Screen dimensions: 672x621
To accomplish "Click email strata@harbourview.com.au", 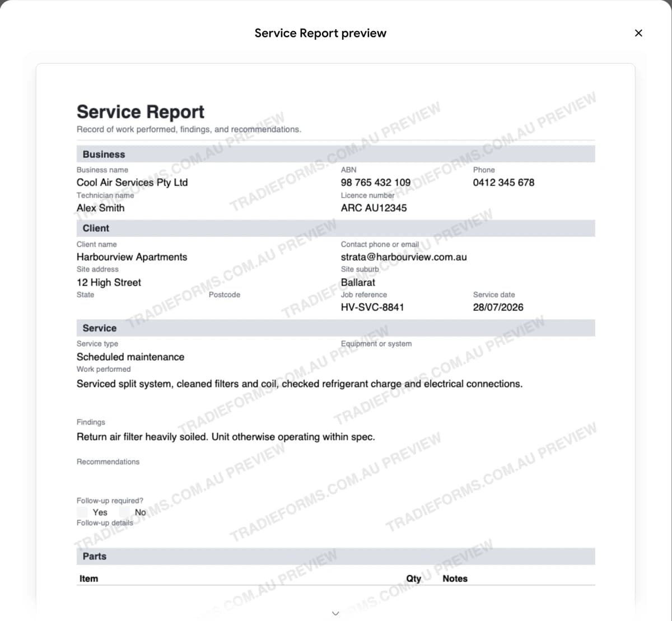I will (x=404, y=257).
